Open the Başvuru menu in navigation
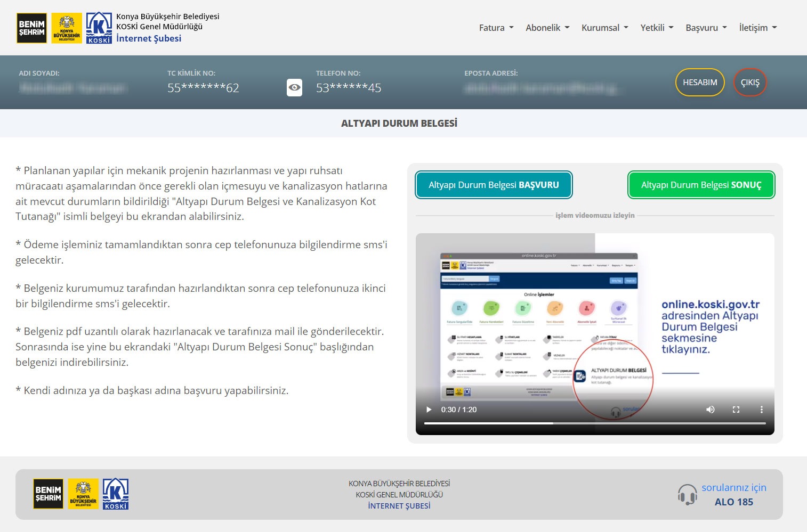 [706, 28]
